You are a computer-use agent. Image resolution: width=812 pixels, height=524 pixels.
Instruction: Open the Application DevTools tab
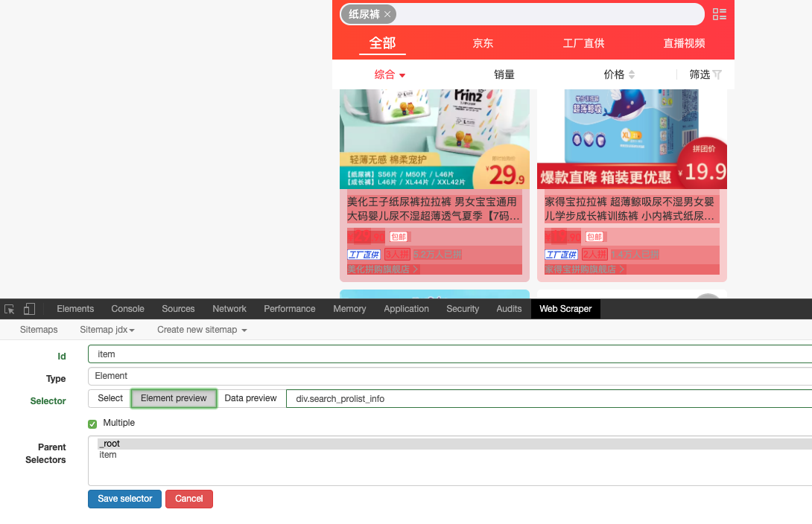(406, 309)
